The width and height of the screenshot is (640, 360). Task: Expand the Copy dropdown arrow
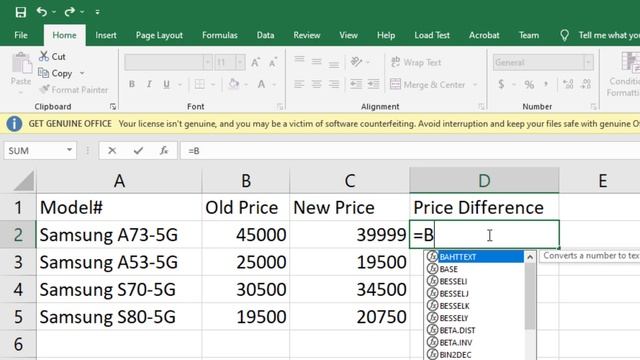(x=82, y=73)
